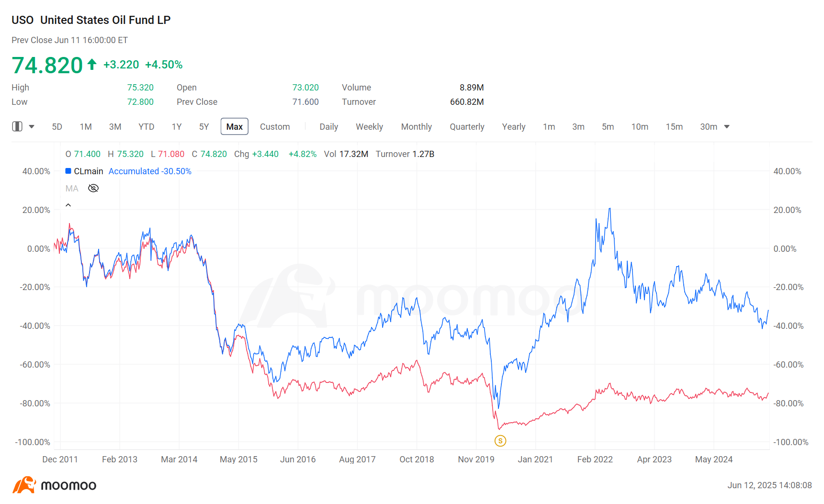The height and width of the screenshot is (504, 824).
Task: Click the Low value 72.800
Action: coord(140,102)
